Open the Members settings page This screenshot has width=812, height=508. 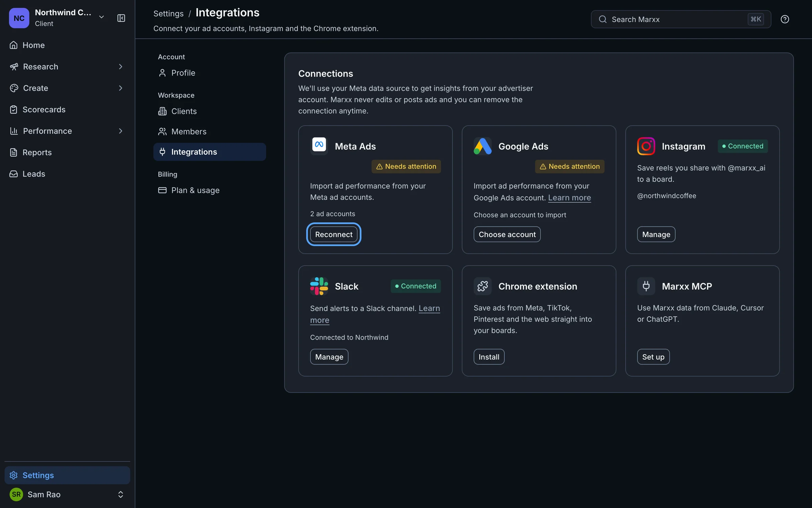click(x=209, y=131)
